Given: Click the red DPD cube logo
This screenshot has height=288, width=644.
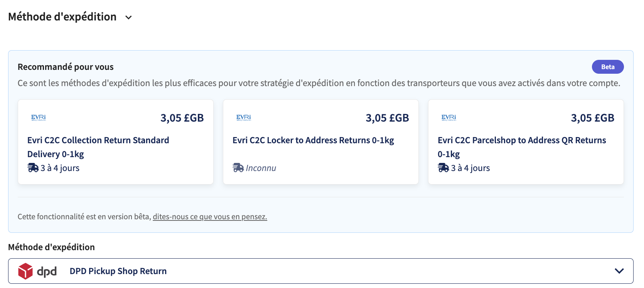Looking at the screenshot, I should [25, 271].
